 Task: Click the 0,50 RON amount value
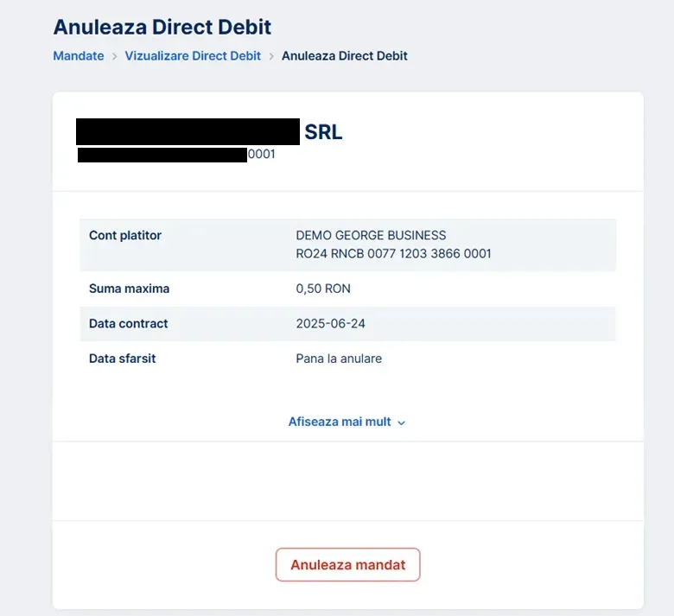pos(323,289)
